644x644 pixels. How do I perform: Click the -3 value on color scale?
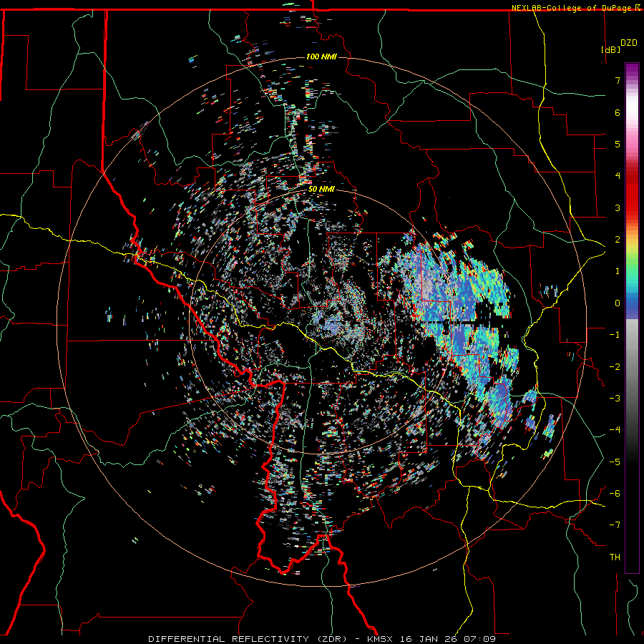pos(615,399)
